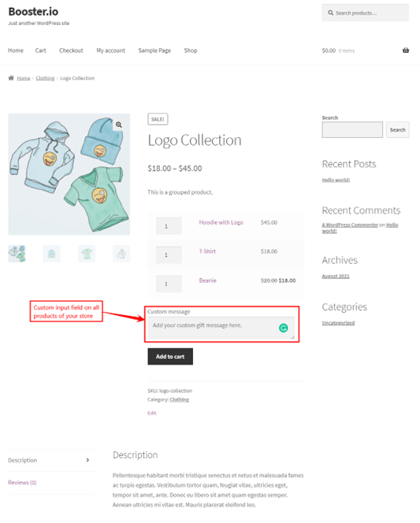Click the Hoodie with Logo quantity box
Screen dimensions: 420x523
169,226
